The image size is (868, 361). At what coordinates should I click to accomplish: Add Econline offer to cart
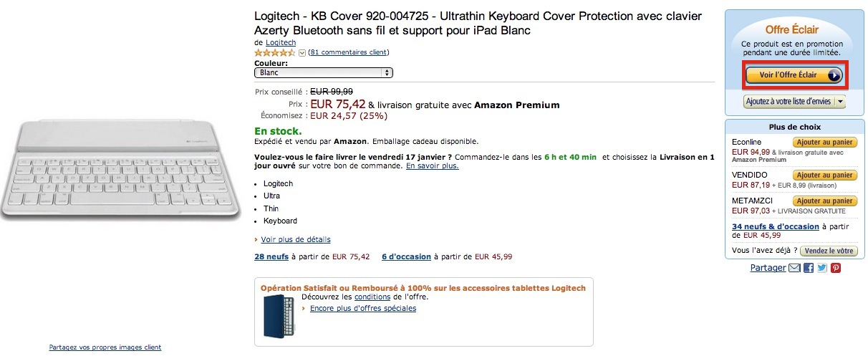[824, 143]
